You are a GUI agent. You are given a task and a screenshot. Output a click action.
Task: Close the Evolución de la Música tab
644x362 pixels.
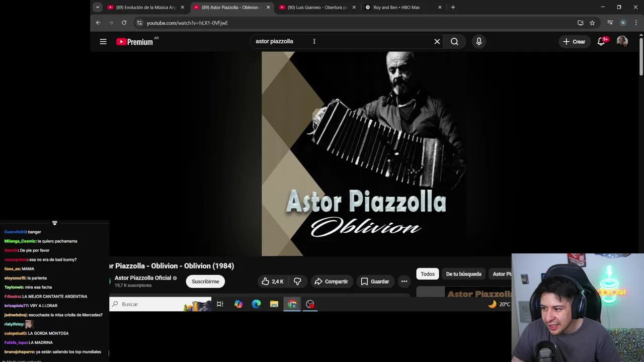(x=183, y=8)
